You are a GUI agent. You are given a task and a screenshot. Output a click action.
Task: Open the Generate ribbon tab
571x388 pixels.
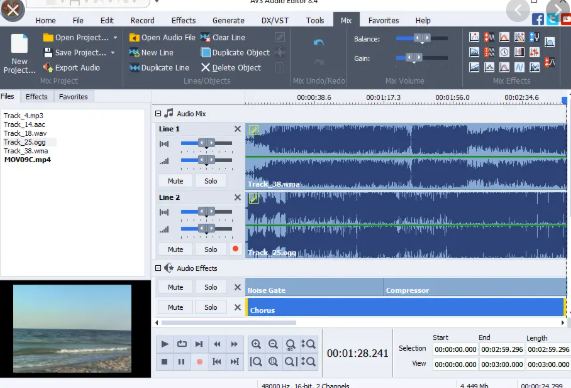point(228,20)
